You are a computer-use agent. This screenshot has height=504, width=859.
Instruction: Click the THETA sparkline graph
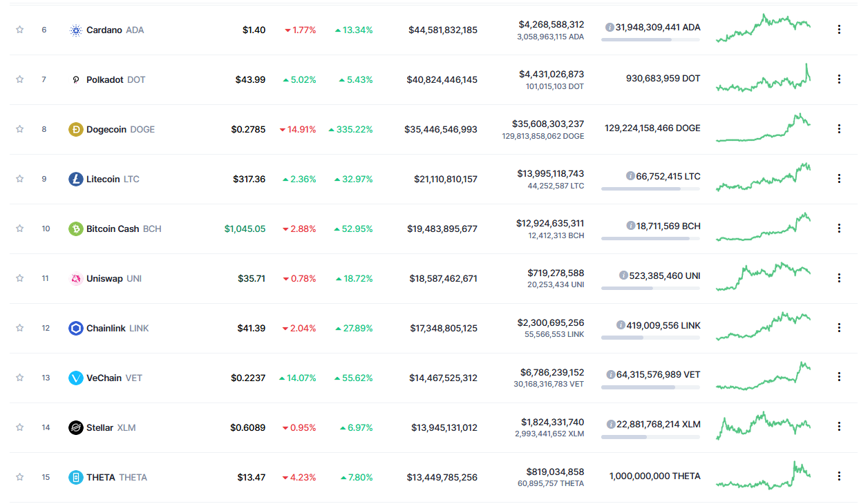(764, 476)
